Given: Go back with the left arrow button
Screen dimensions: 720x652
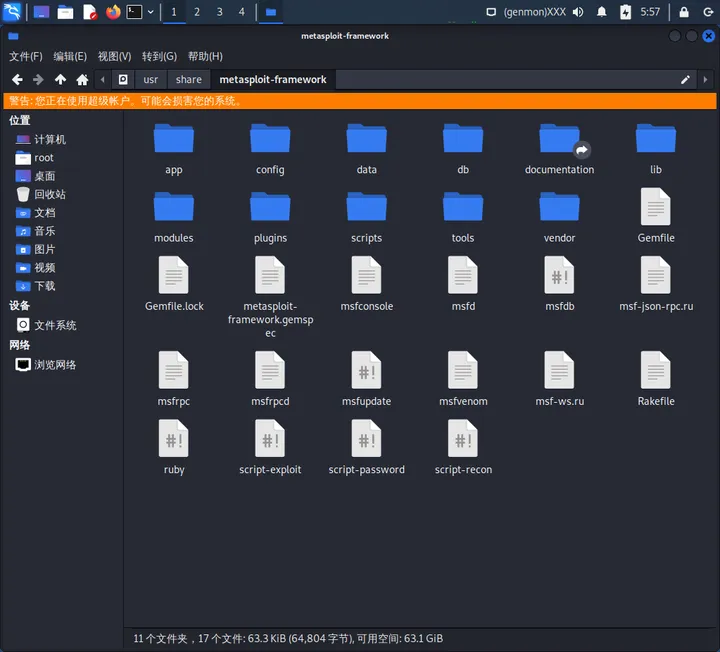Looking at the screenshot, I should tap(17, 79).
